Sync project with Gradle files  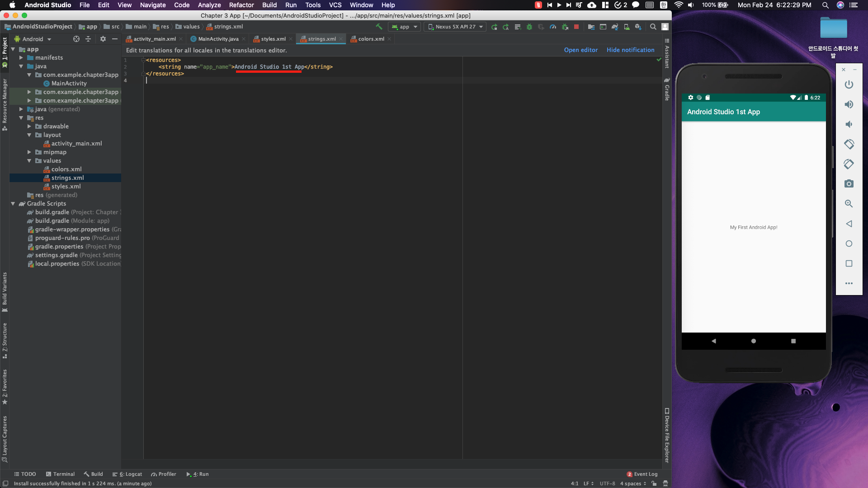(615, 27)
